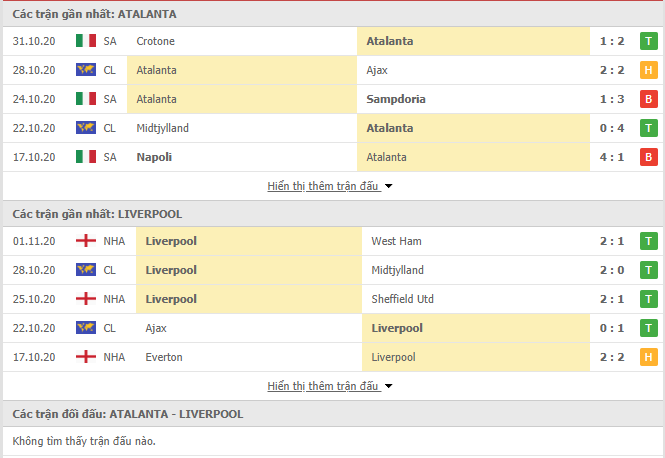This screenshot has height=458, width=665.
Task: Click the orange H badge for Atalanta vs Ajax
Action: click(648, 70)
